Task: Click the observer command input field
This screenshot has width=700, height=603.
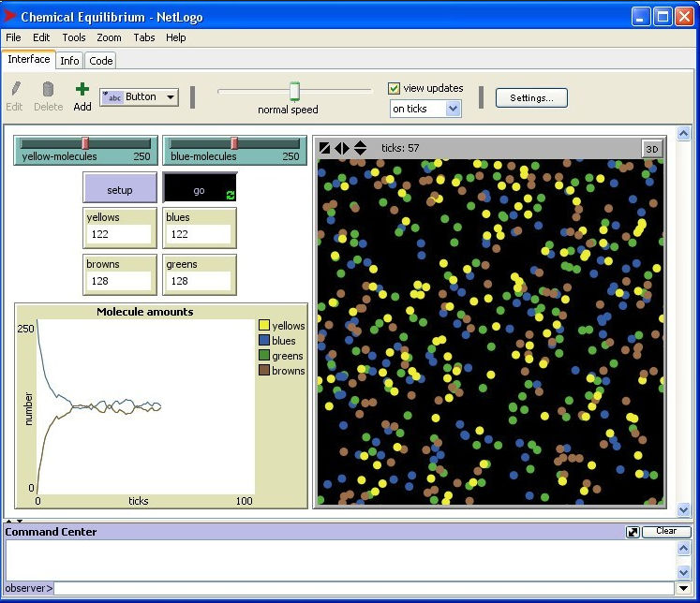Action: pos(364,588)
